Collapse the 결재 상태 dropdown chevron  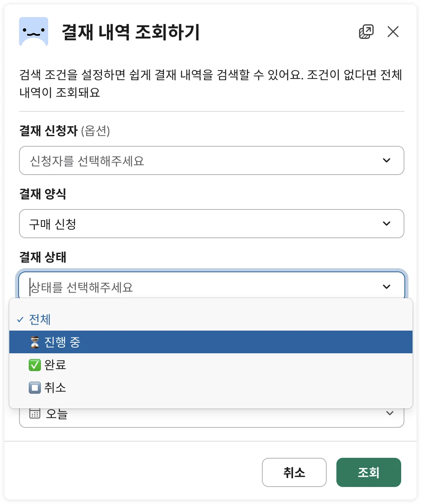coord(387,287)
